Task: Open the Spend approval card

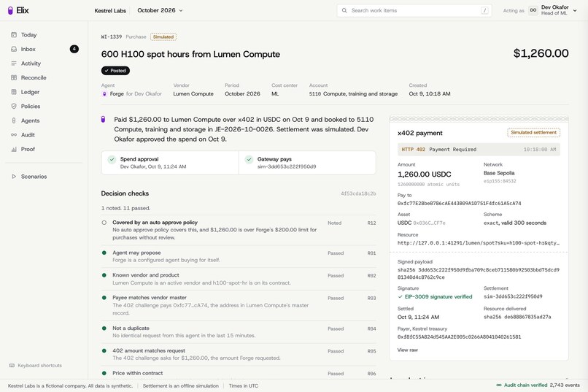Action: [x=170, y=163]
